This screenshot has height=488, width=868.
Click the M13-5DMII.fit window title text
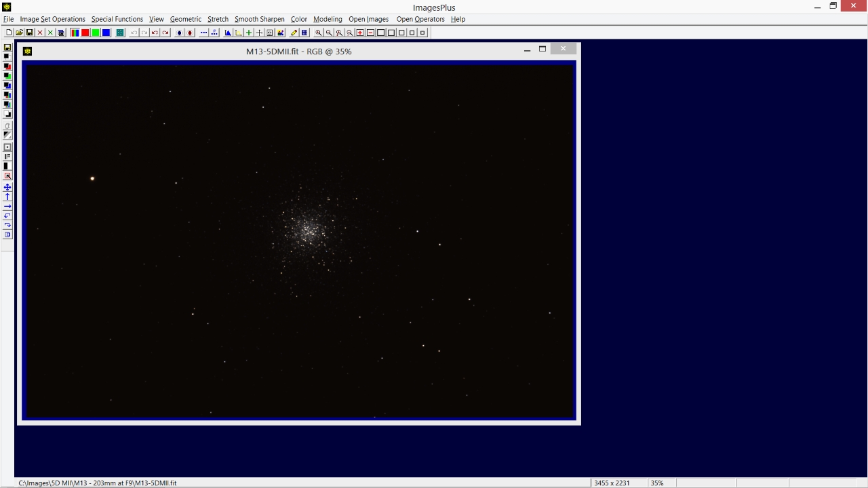(299, 51)
